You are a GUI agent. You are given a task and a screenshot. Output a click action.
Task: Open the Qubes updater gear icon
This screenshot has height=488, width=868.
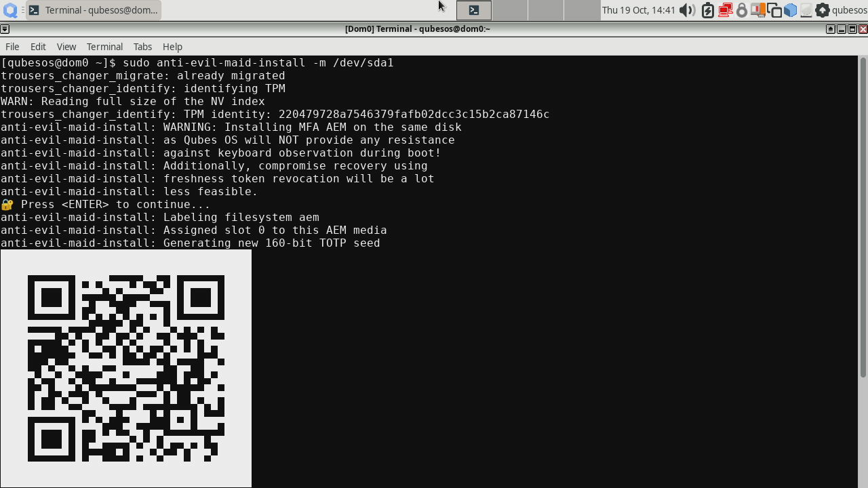(822, 10)
